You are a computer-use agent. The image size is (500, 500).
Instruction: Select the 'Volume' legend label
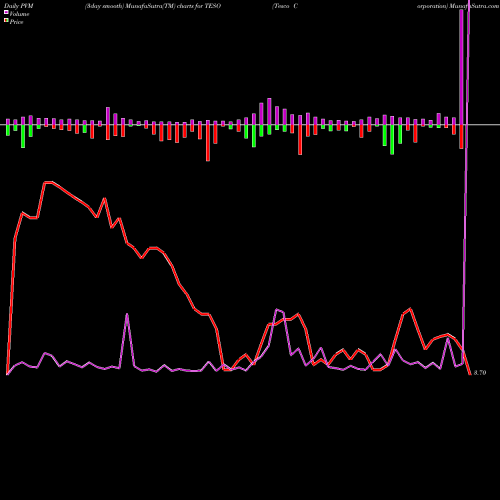(x=19, y=14)
